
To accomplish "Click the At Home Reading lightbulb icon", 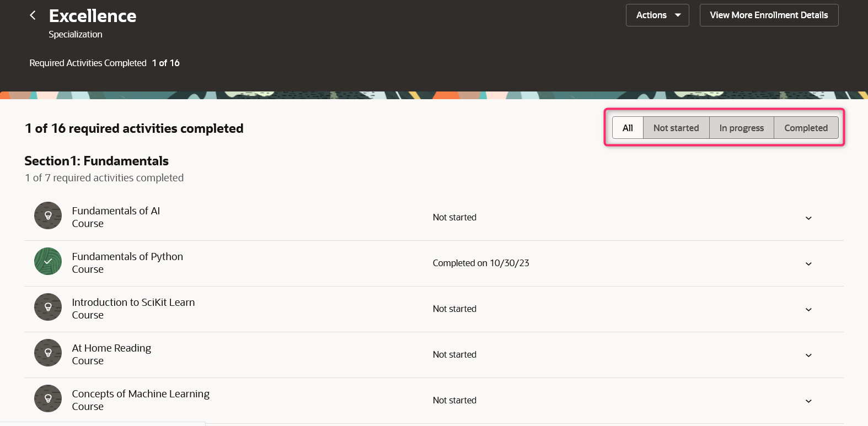I will click(x=48, y=353).
